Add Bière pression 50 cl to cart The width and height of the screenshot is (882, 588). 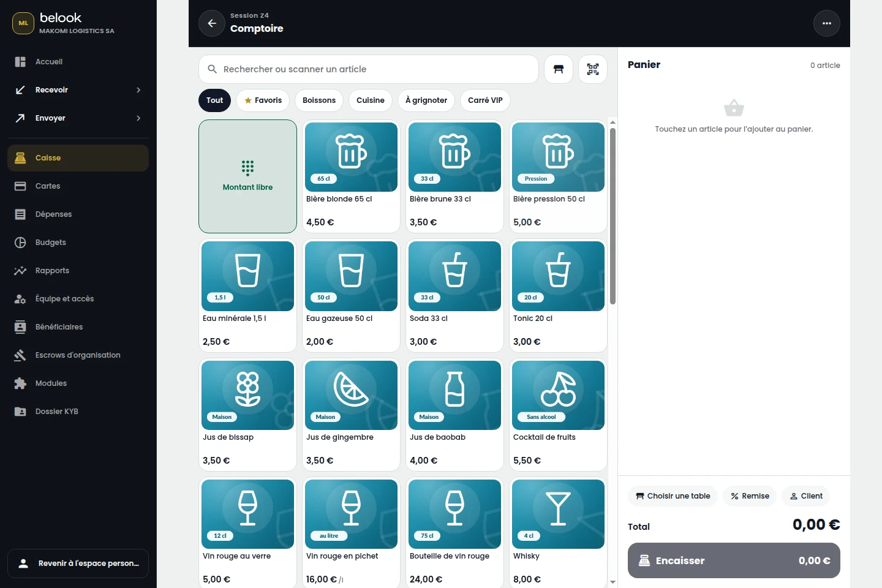[x=558, y=176]
